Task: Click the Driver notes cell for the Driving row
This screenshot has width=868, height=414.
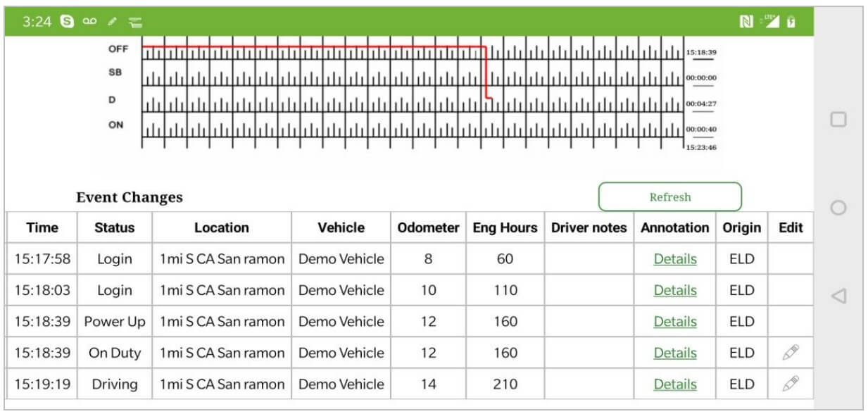Action: (x=589, y=384)
